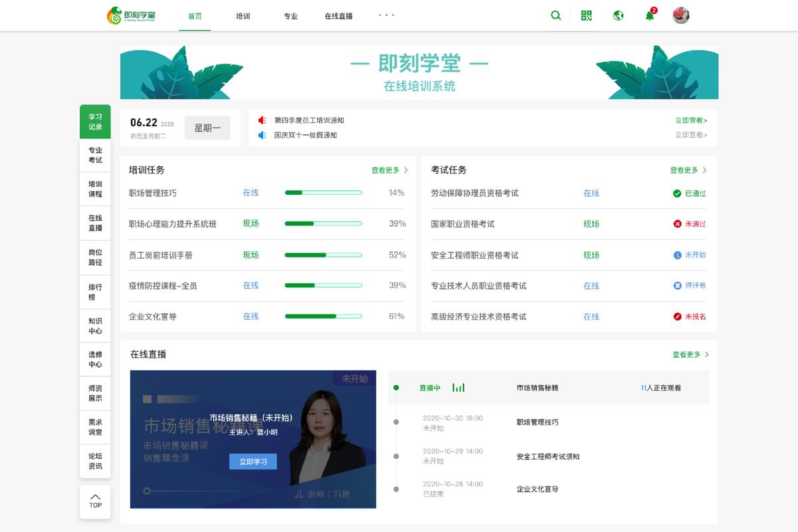The width and height of the screenshot is (798, 532).
Task: Open 专业考试 in the sidebar
Action: click(x=95, y=155)
